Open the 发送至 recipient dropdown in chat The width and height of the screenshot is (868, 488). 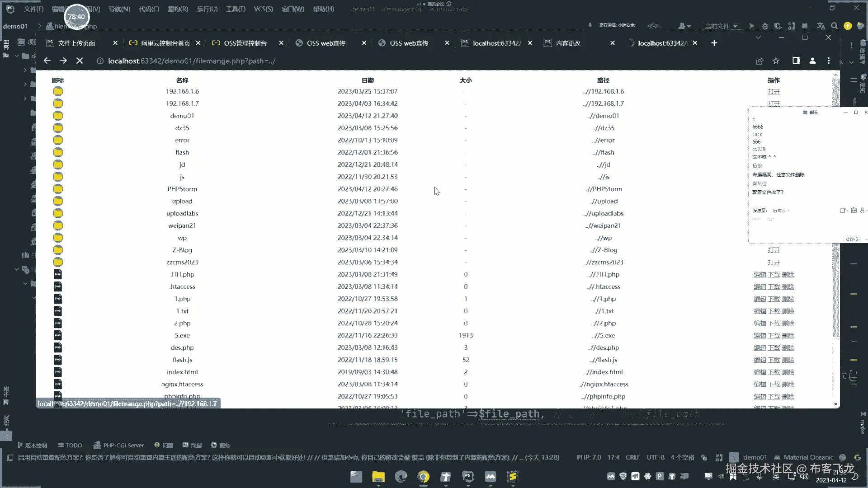(781, 211)
